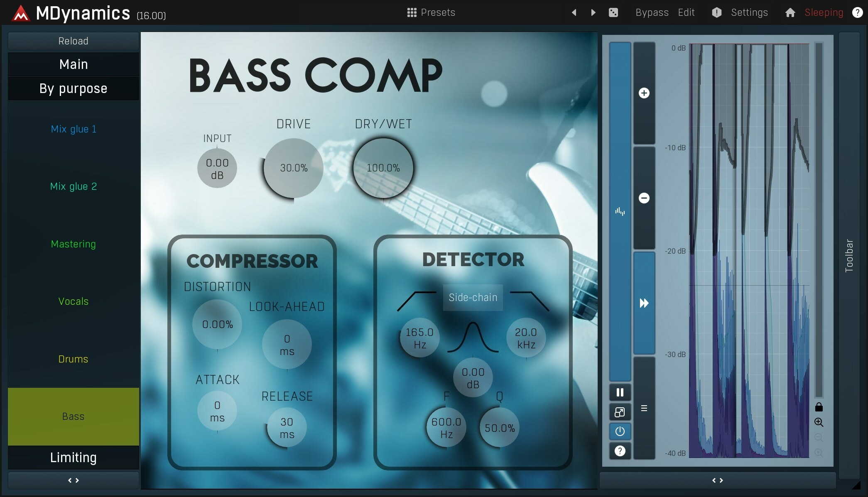Select the zoom-in magnifier icon beside the graph

tap(819, 422)
